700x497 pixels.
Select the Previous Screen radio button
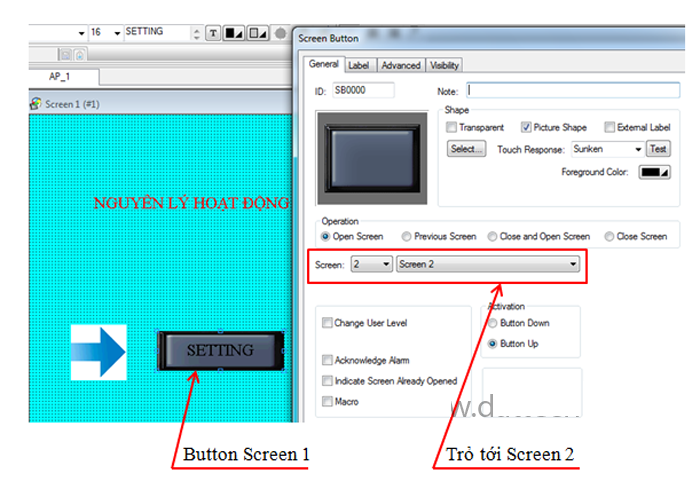406,237
